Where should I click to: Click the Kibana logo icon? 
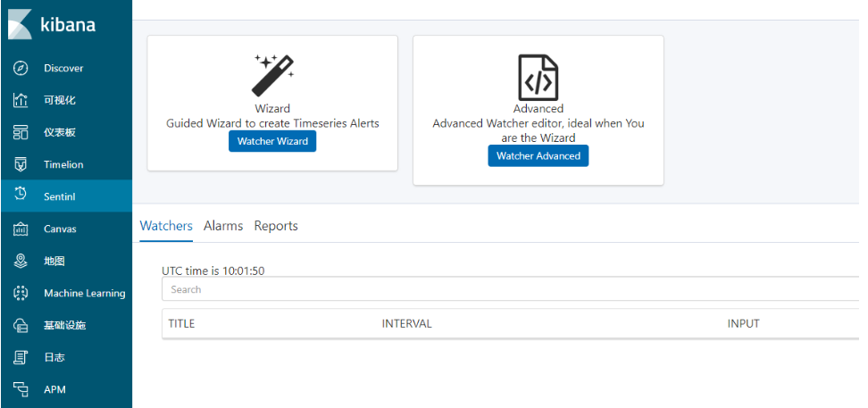(21, 24)
